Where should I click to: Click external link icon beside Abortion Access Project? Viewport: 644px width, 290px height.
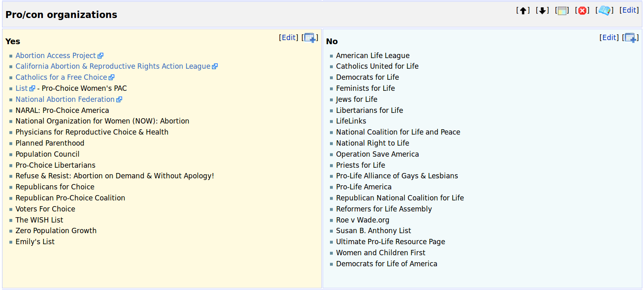(100, 56)
